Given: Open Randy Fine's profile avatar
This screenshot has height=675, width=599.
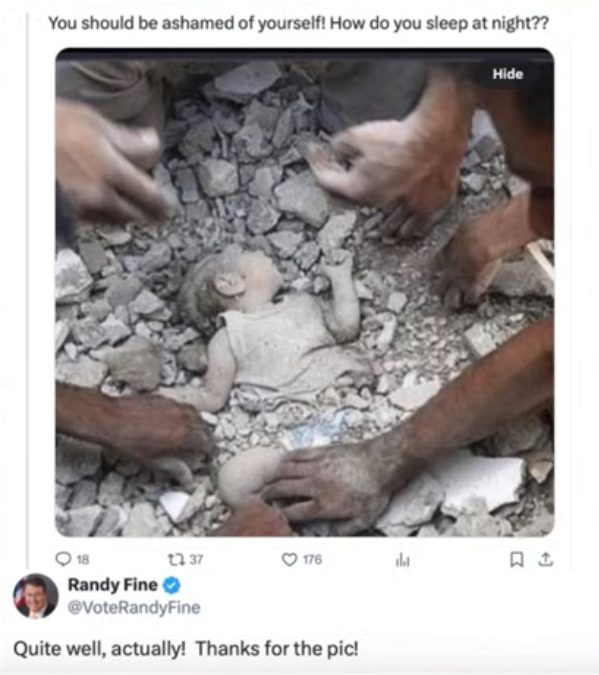Looking at the screenshot, I should click(x=36, y=596).
